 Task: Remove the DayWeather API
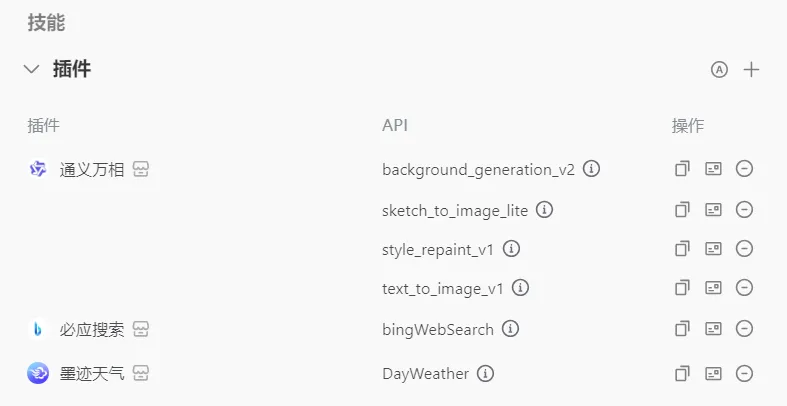(x=744, y=373)
